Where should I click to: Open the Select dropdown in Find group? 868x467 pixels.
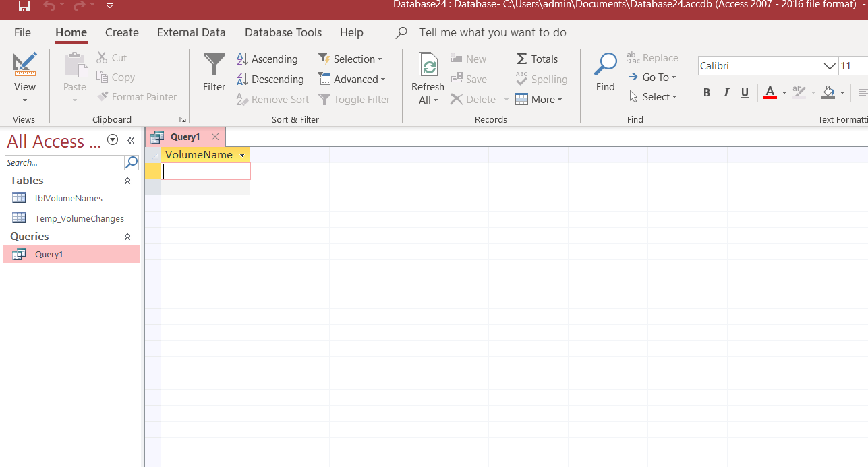[652, 97]
